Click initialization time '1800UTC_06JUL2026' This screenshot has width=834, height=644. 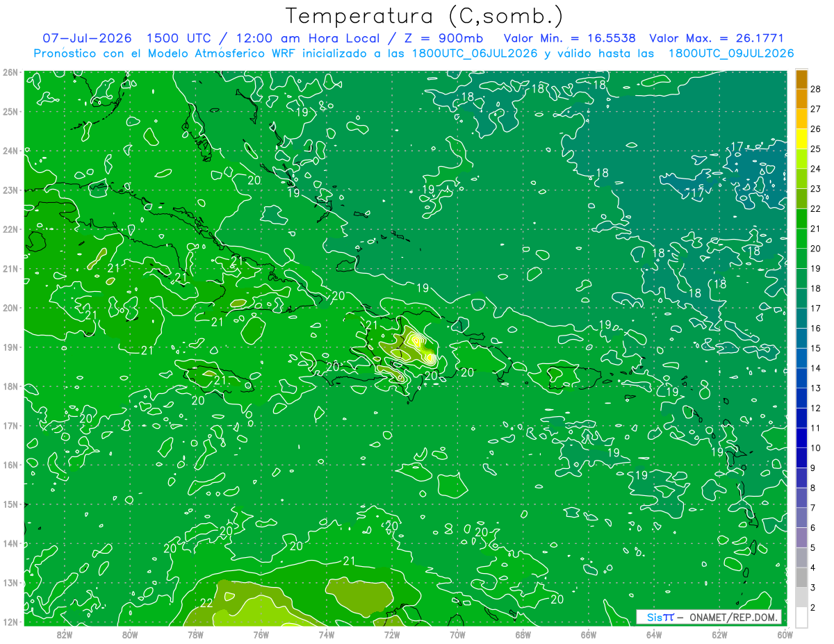pos(475,53)
